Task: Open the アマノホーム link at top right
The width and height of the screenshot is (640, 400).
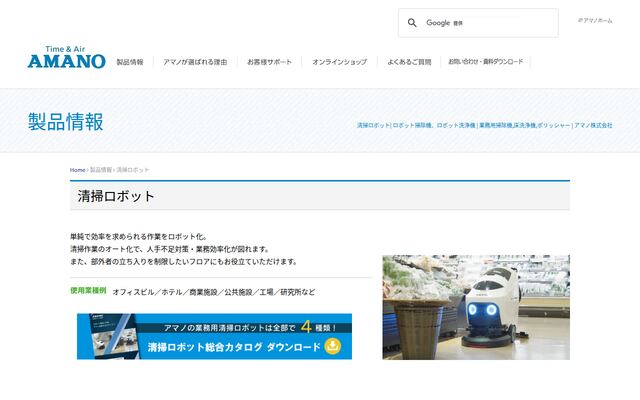Action: tap(595, 20)
